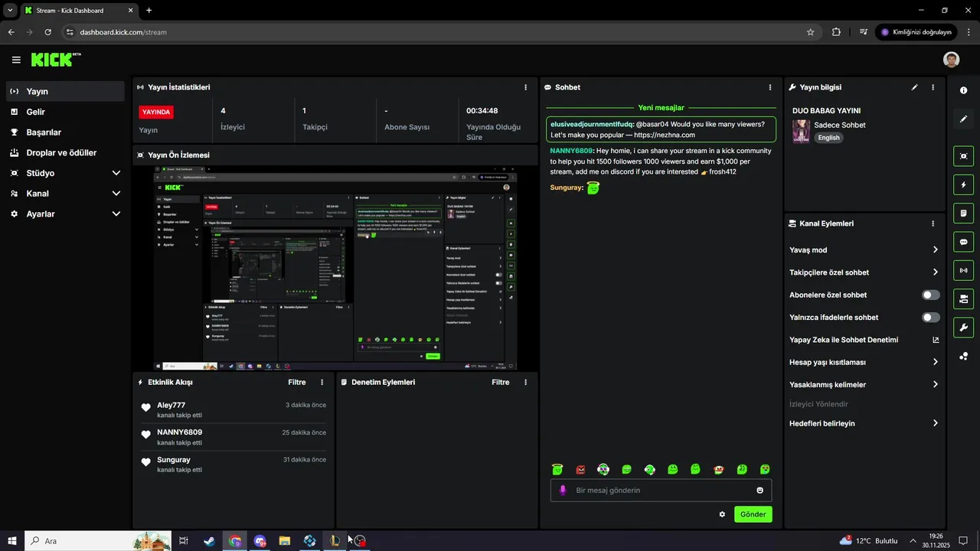Click the Yeni mesajlar indicator

click(661, 108)
